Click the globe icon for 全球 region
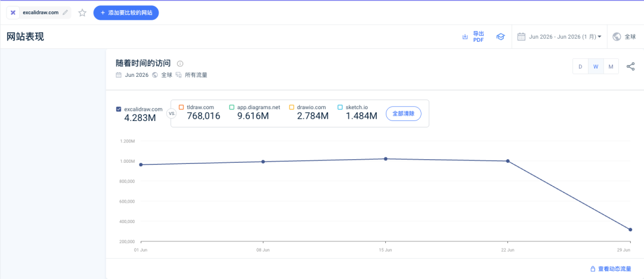The image size is (644, 279). point(617,36)
